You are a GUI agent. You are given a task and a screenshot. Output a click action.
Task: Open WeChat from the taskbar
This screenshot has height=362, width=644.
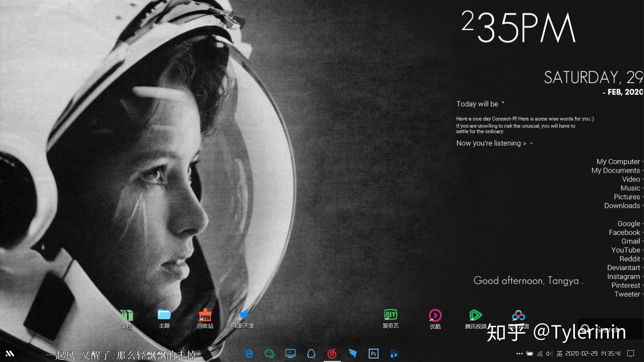269,354
